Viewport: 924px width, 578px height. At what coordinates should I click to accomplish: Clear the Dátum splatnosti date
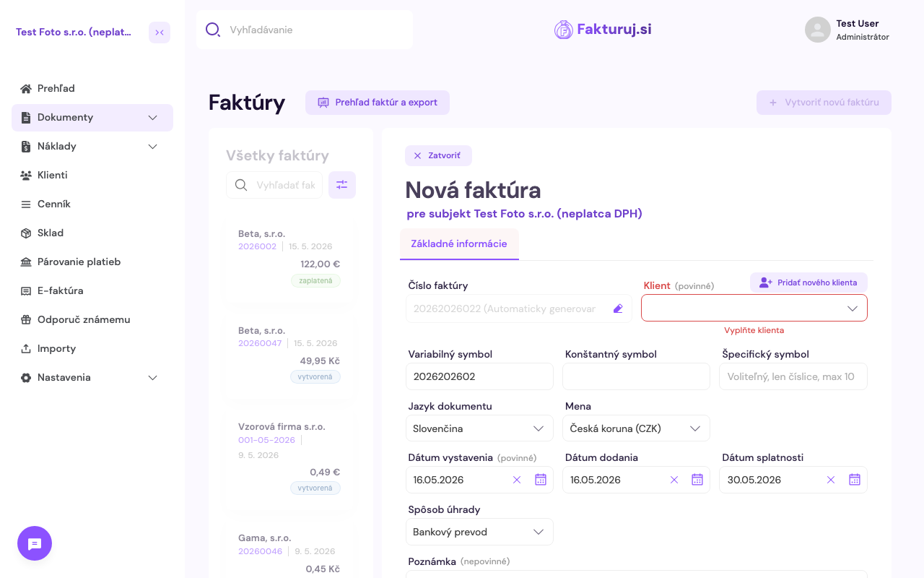point(831,480)
